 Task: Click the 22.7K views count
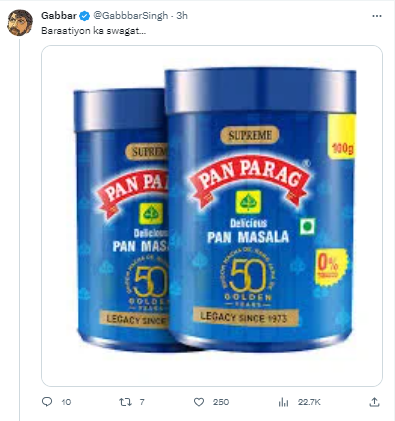click(x=309, y=402)
